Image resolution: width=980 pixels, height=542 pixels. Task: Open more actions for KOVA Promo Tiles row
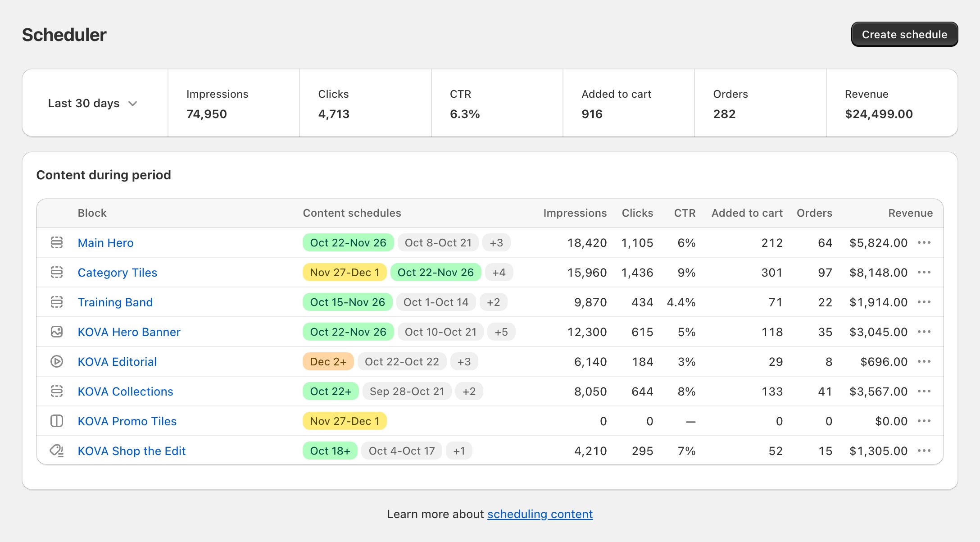(x=924, y=421)
